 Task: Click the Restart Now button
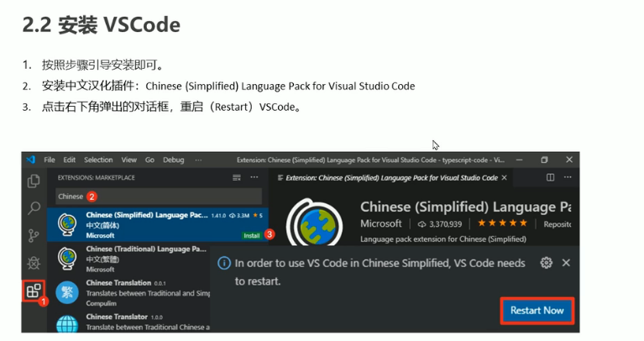coord(537,310)
